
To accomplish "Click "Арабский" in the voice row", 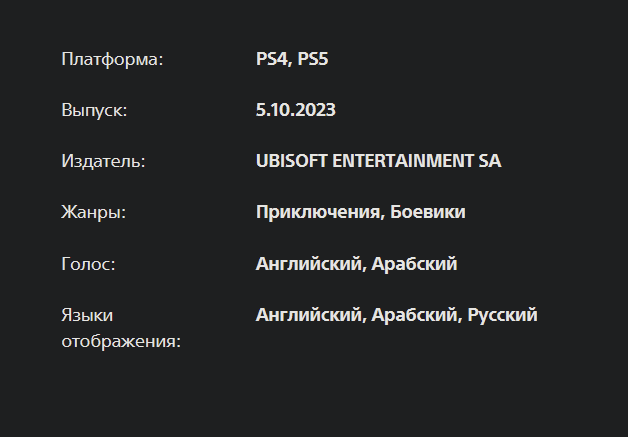I will coord(414,264).
